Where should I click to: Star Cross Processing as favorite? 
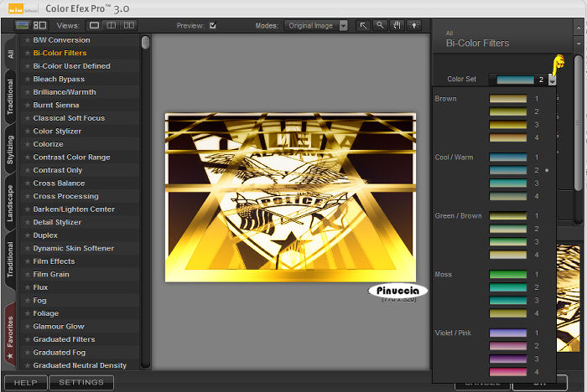coord(28,196)
